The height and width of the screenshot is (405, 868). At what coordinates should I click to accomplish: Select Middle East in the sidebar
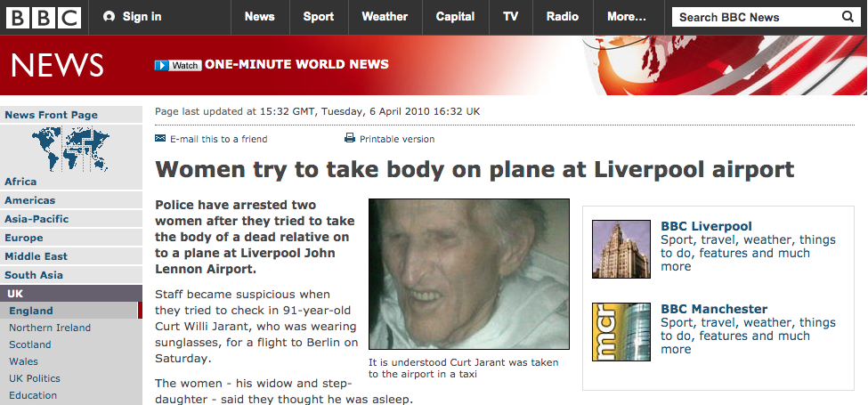[36, 256]
